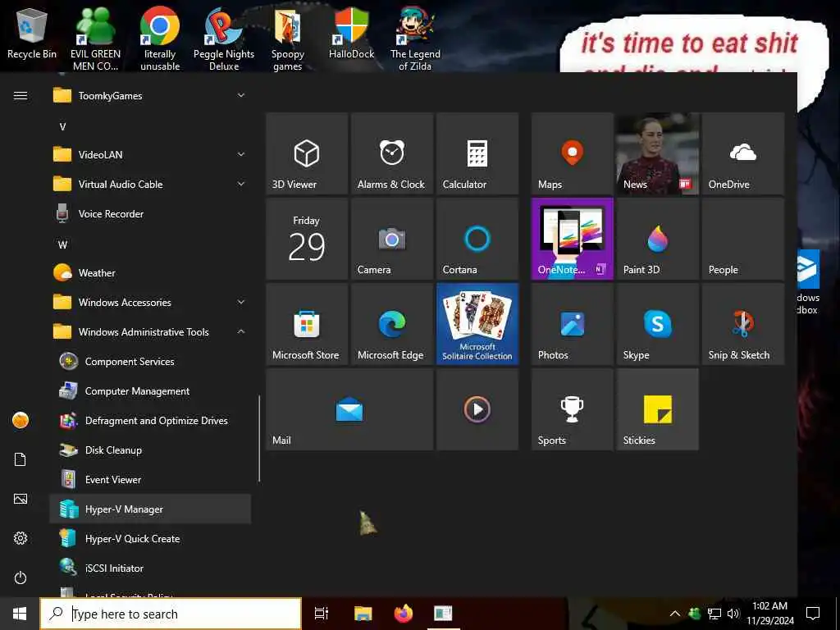Viewport: 840px width, 630px height.
Task: Select the HalloDock desktop shortcut
Action: coord(351,34)
